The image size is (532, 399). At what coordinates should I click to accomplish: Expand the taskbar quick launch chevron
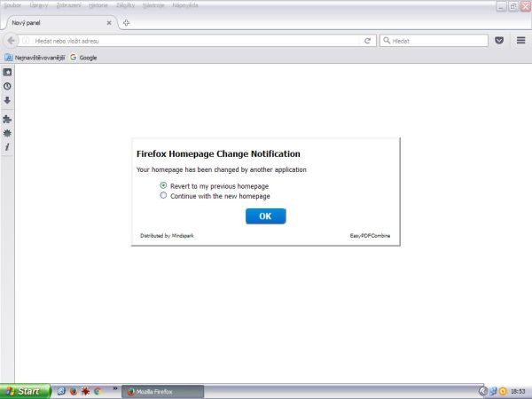115,388
